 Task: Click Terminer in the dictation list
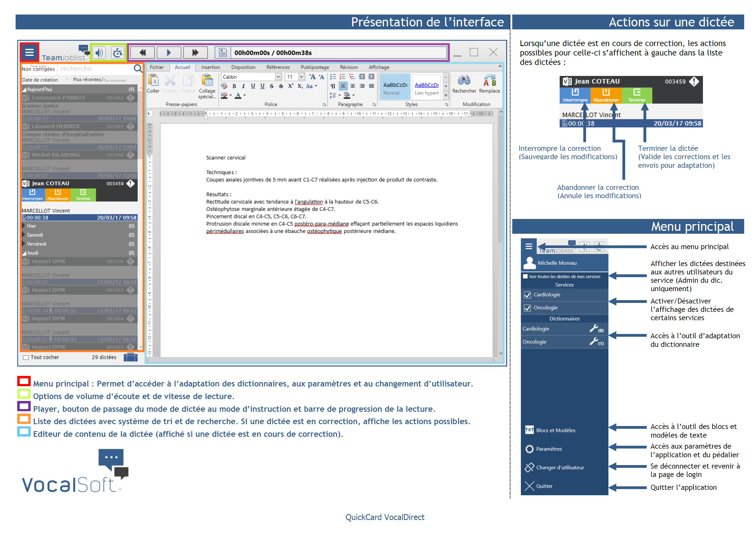[x=83, y=195]
